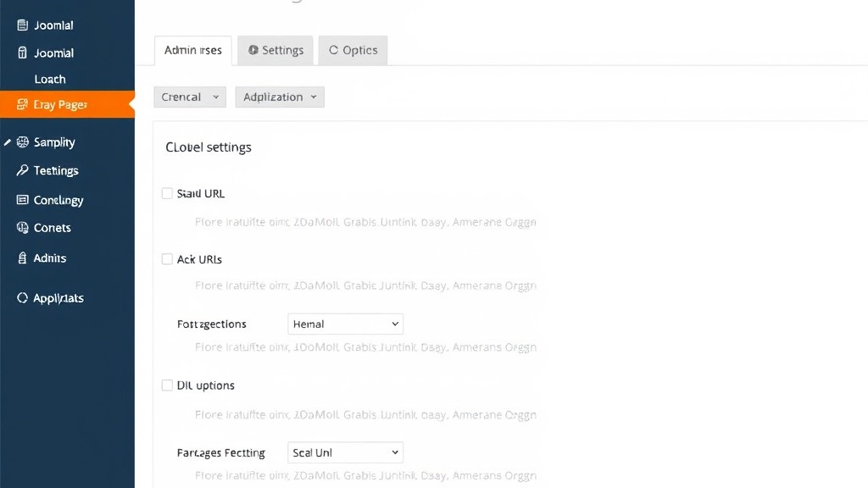Open the Scal Unl select box
Screen dimensions: 868x488
click(345, 452)
